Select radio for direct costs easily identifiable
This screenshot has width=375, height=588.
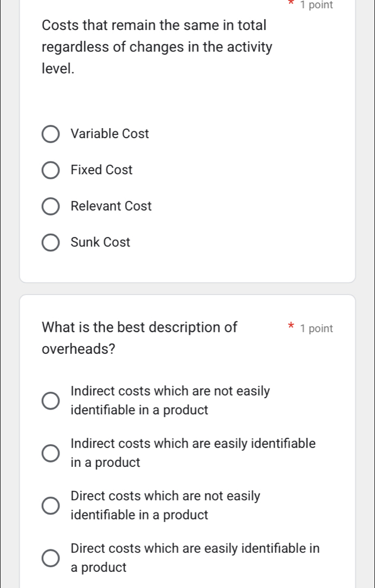click(51, 557)
